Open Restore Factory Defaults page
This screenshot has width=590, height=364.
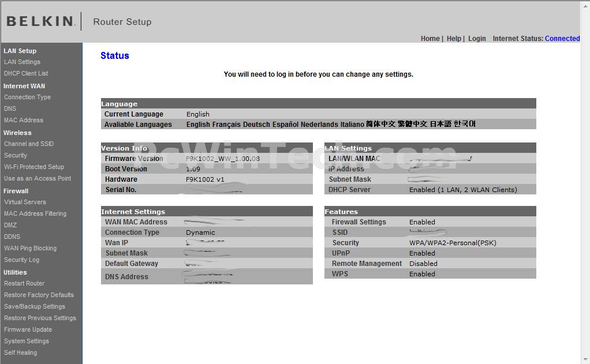tap(39, 295)
